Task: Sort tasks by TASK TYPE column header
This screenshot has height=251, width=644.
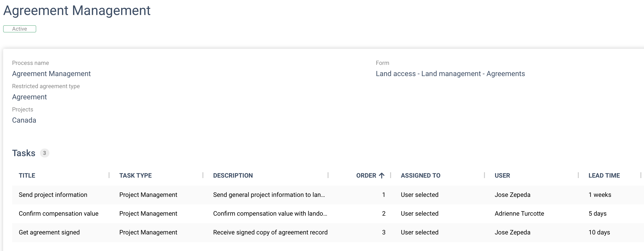Action: tap(135, 175)
